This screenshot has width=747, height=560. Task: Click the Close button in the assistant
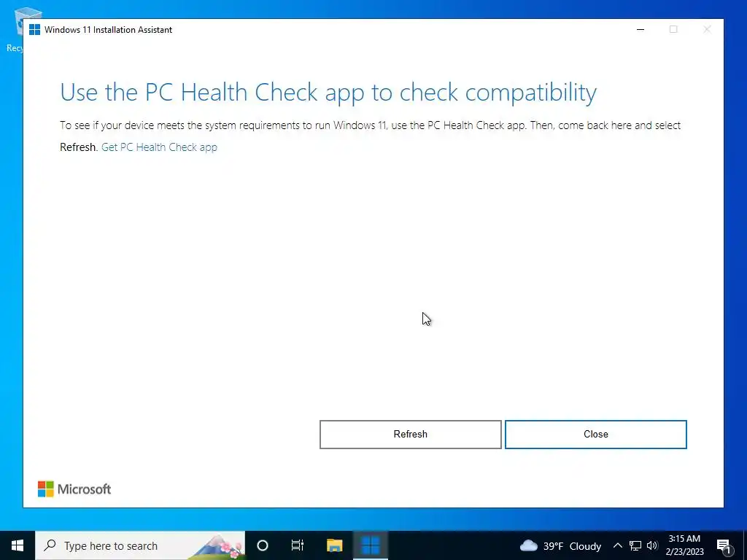[x=595, y=435]
